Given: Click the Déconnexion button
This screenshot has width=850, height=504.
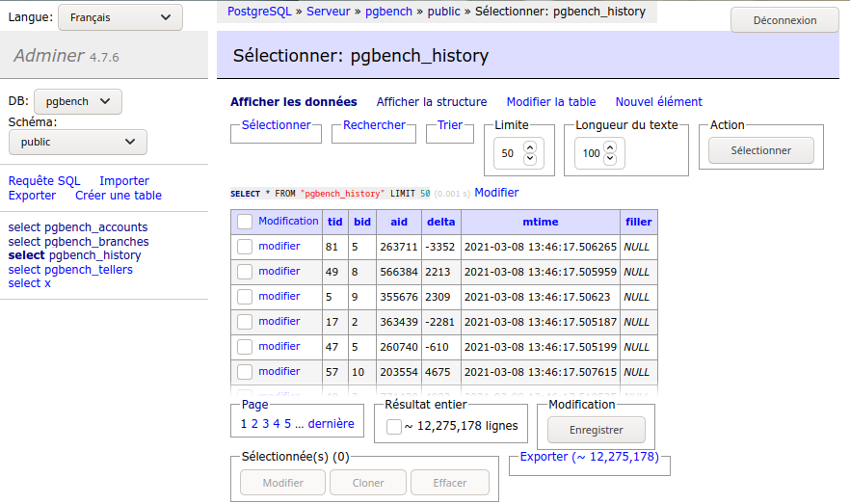Looking at the screenshot, I should click(784, 20).
